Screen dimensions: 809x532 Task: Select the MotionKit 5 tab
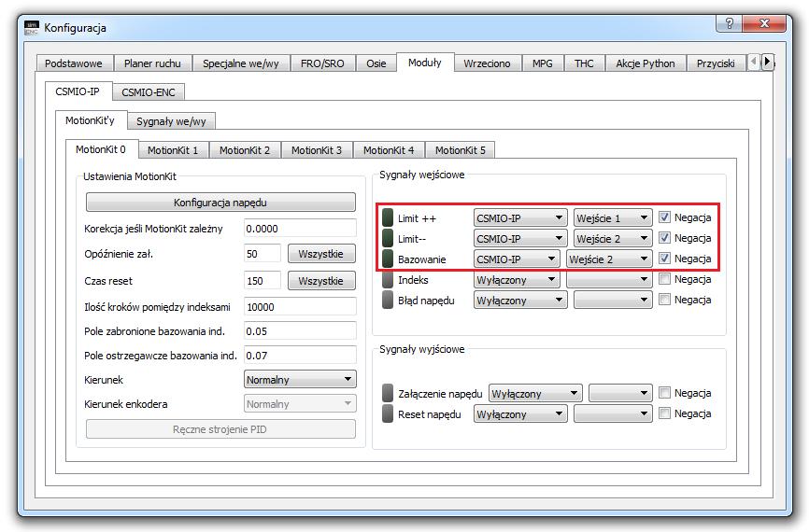pos(461,150)
